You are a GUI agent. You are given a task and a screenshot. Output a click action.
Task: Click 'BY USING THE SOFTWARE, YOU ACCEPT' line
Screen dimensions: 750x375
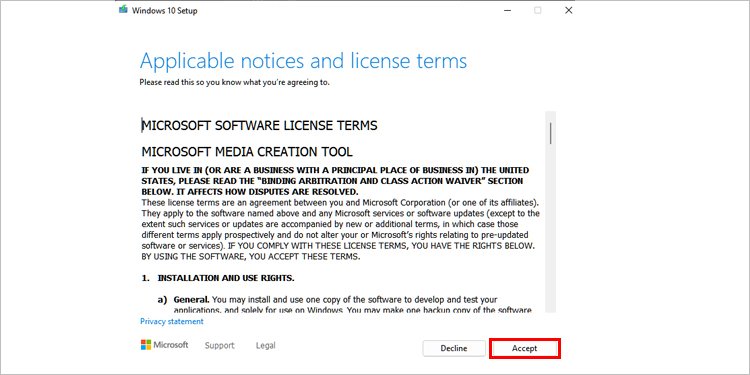point(250,256)
